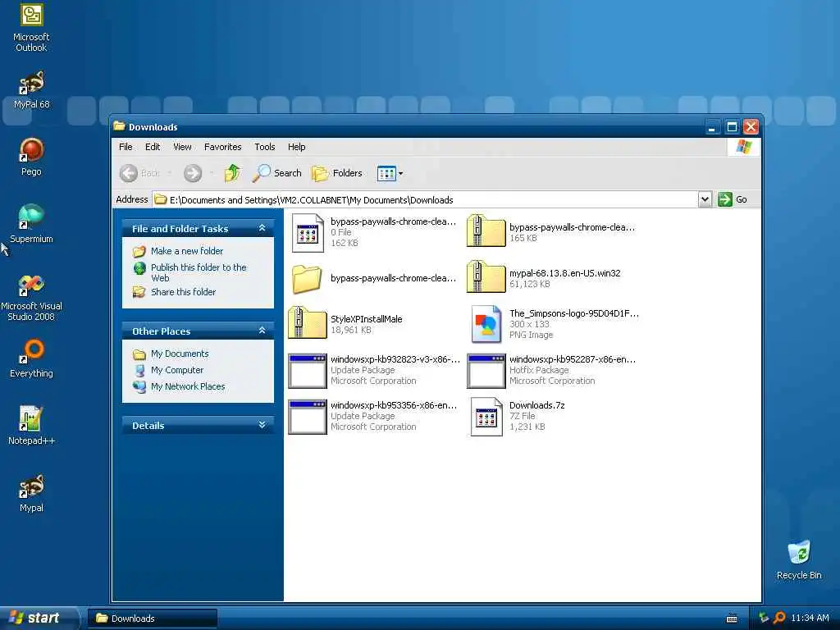Open Mypal desktop shortcut at bottom

pyautogui.click(x=31, y=493)
